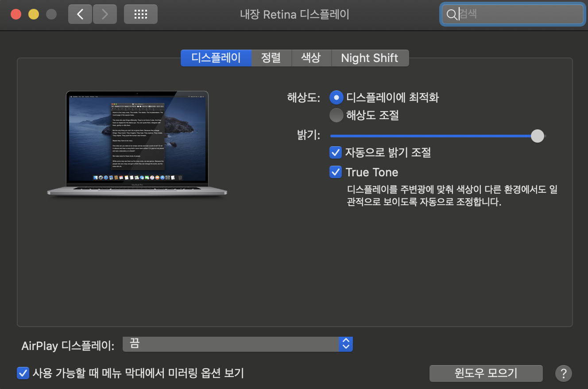The width and height of the screenshot is (588, 389).
Task: Click the 해상도: label
Action: (x=303, y=97)
